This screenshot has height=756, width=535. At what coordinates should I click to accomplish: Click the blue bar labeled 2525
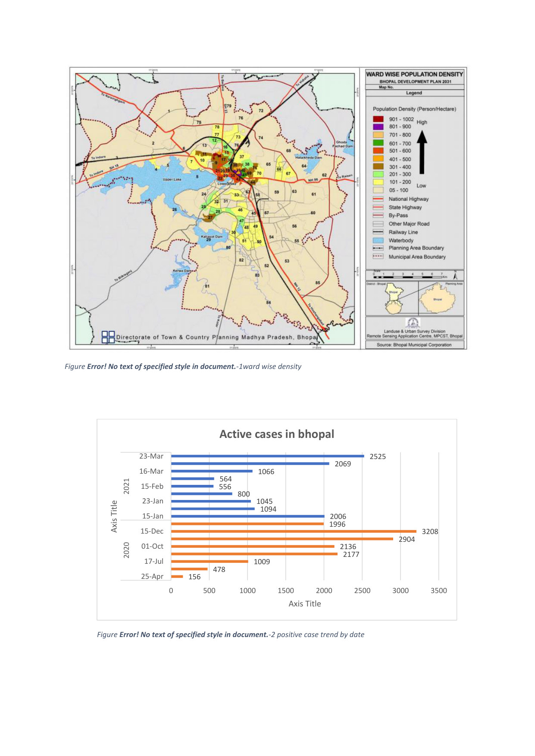pos(267,456)
